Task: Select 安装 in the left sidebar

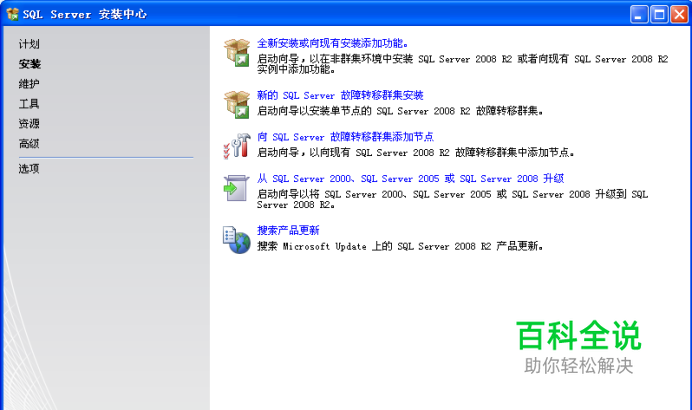Action: (30, 64)
